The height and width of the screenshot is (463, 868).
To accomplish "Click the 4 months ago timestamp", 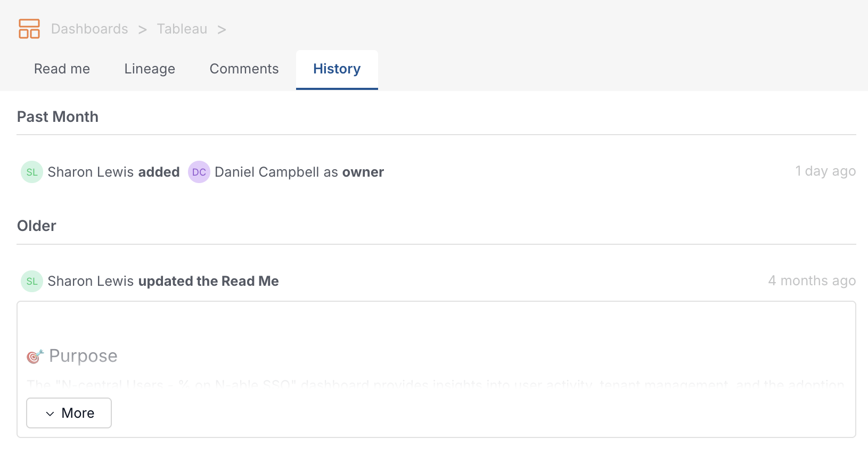I will [812, 280].
